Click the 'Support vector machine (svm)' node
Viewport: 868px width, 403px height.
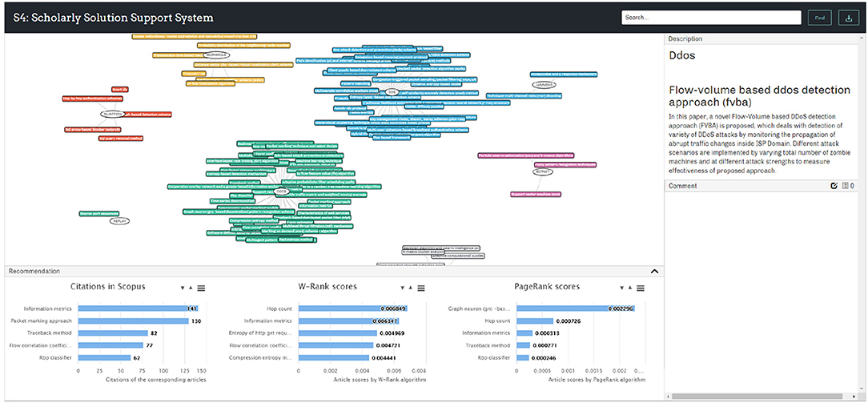(x=536, y=195)
